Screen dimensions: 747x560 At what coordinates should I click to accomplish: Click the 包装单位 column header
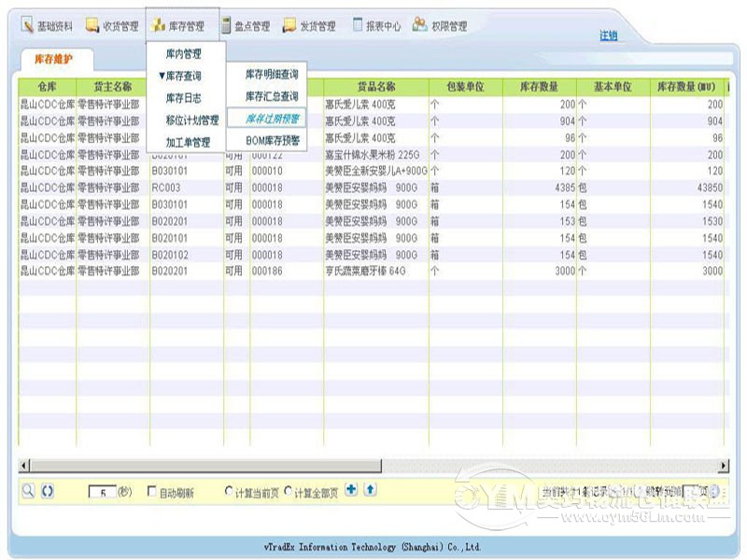pyautogui.click(x=465, y=87)
